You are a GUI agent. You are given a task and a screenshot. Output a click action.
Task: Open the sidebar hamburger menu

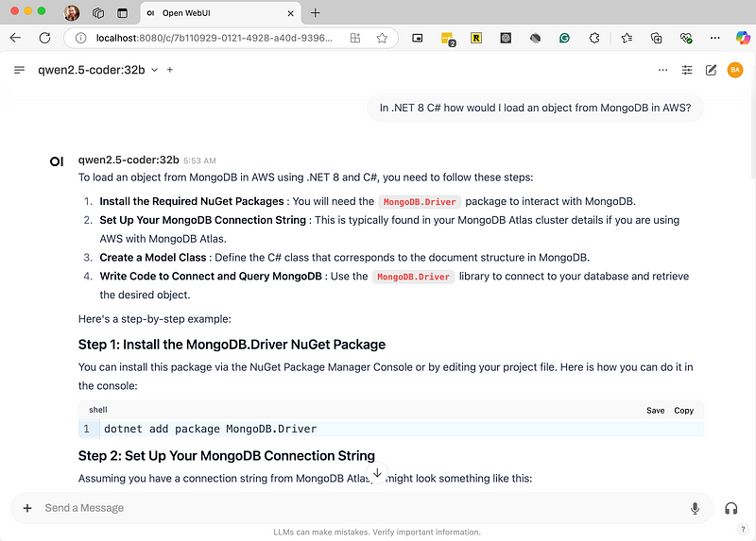coord(19,70)
